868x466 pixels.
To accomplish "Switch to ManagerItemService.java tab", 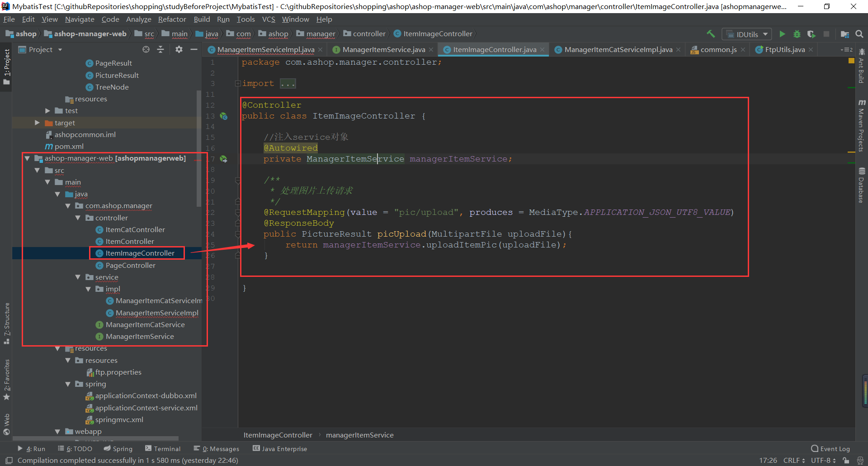I will pyautogui.click(x=383, y=50).
